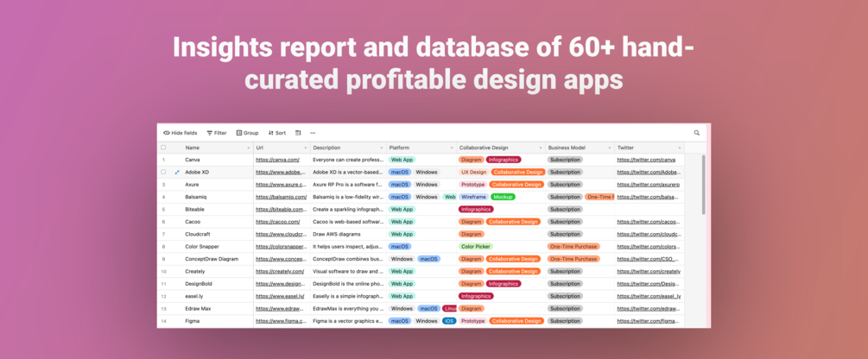Image resolution: width=868 pixels, height=359 pixels.
Task: Open the Description column dropdown arrow
Action: point(382,148)
